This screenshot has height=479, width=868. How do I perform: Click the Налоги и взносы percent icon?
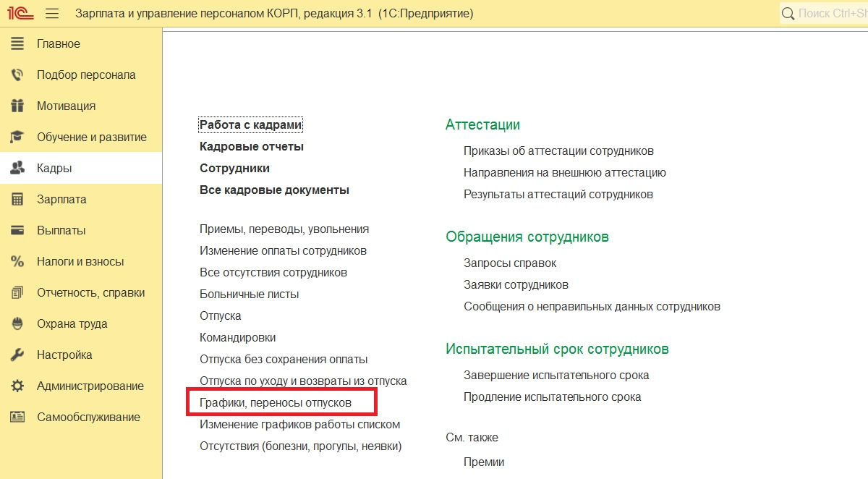coord(17,262)
